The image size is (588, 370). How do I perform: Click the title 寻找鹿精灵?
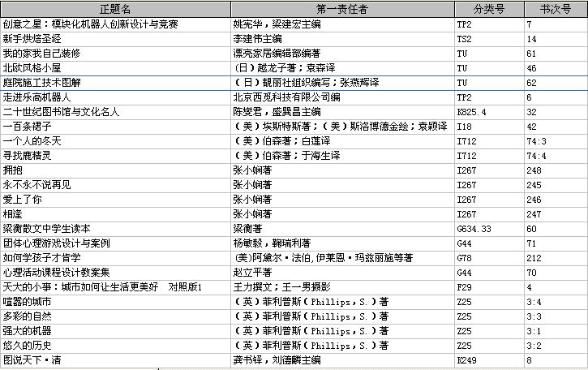[27, 156]
